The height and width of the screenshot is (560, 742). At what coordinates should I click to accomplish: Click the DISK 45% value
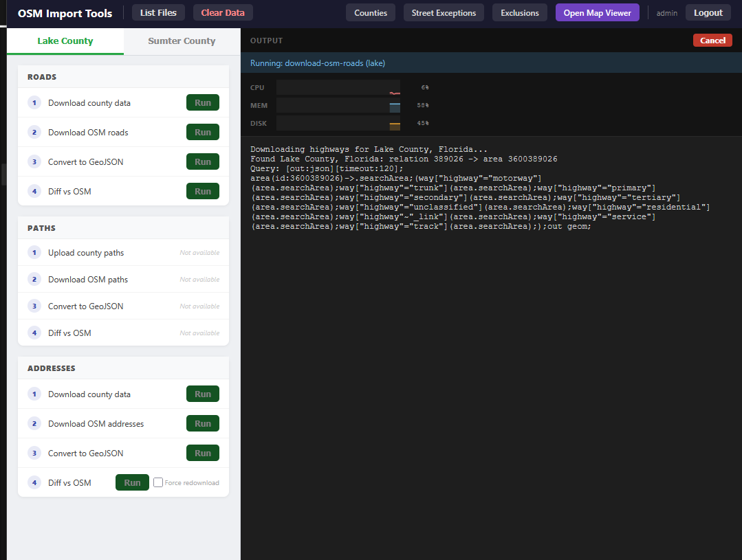(x=423, y=123)
